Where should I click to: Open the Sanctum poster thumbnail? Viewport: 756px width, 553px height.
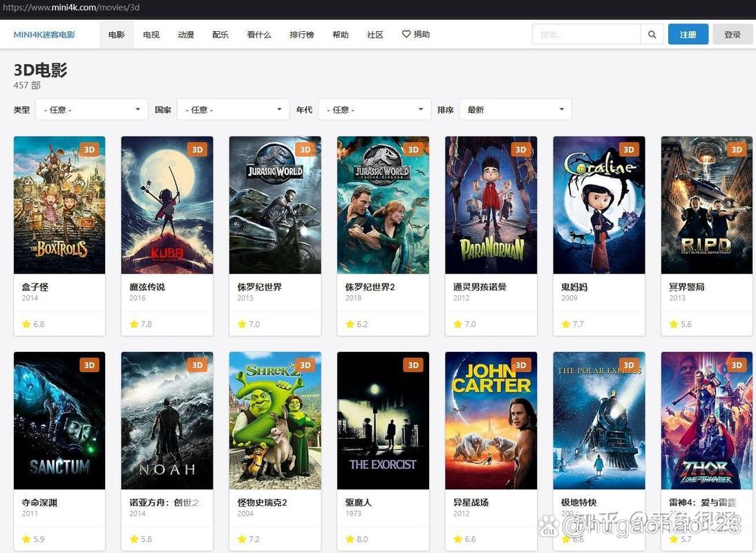(x=59, y=420)
